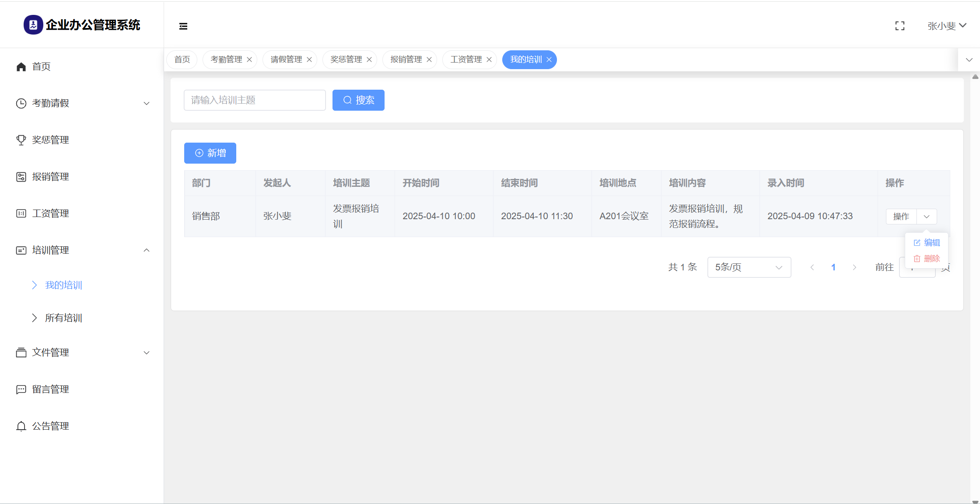Image resolution: width=980 pixels, height=504 pixels.
Task: Close the 我的培训 active tab
Action: pos(549,59)
